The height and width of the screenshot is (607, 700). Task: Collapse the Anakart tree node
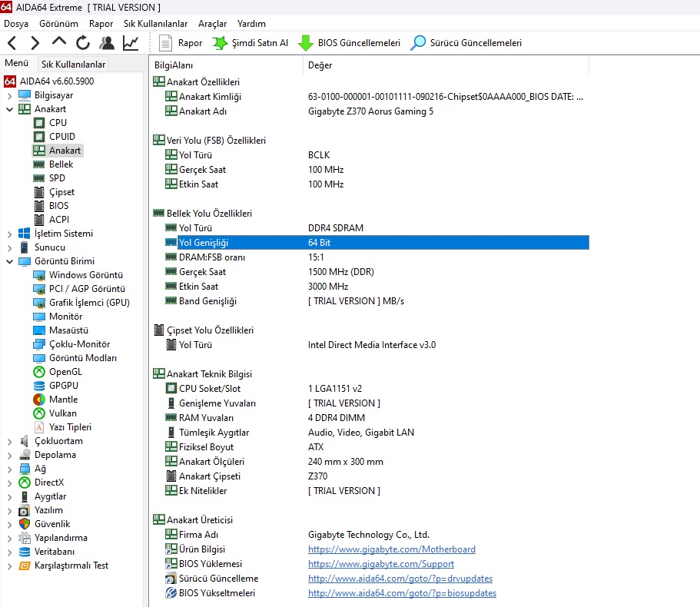pyautogui.click(x=9, y=109)
